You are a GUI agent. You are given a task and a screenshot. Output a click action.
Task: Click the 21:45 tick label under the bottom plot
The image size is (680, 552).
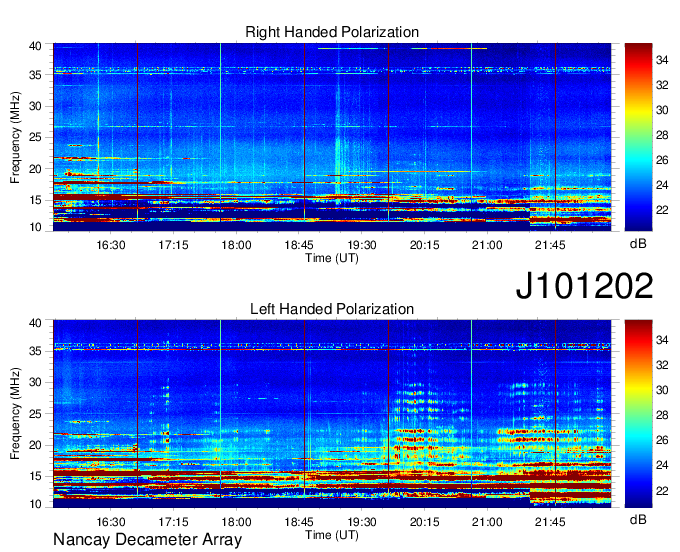550,522
